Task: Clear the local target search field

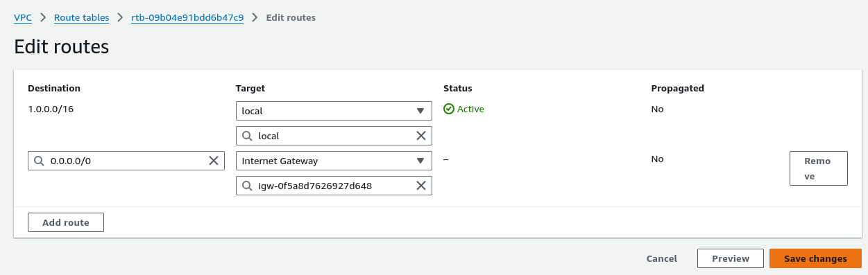Action: coord(421,136)
